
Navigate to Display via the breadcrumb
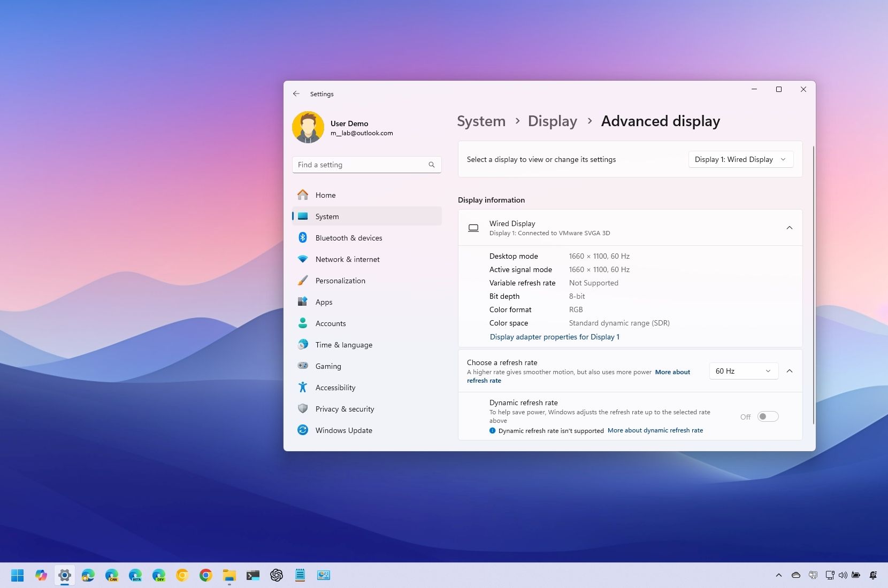[x=552, y=121]
